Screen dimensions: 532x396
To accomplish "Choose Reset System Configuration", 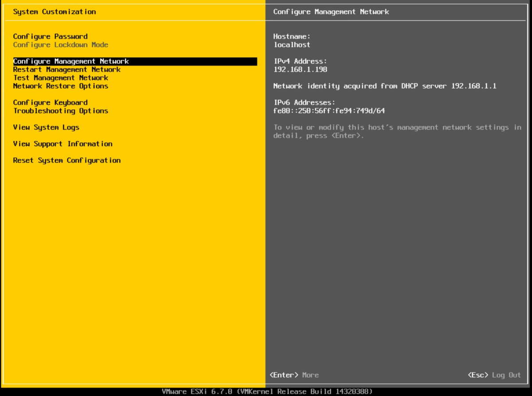I will tap(66, 160).
